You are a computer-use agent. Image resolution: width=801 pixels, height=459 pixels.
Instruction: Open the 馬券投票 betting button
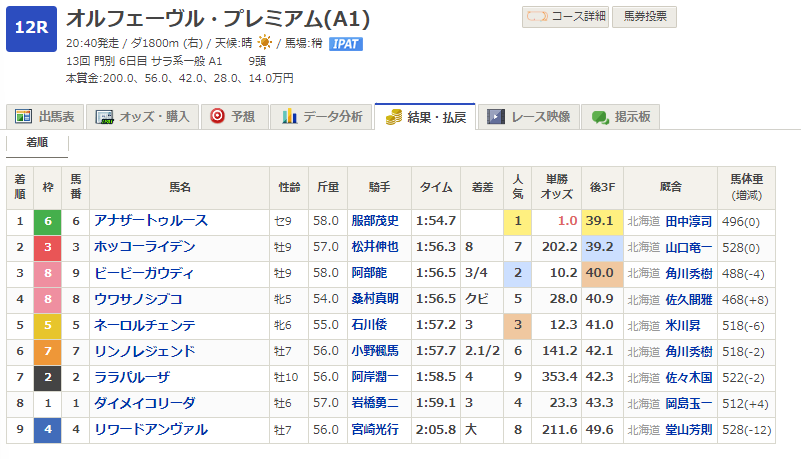pos(645,17)
